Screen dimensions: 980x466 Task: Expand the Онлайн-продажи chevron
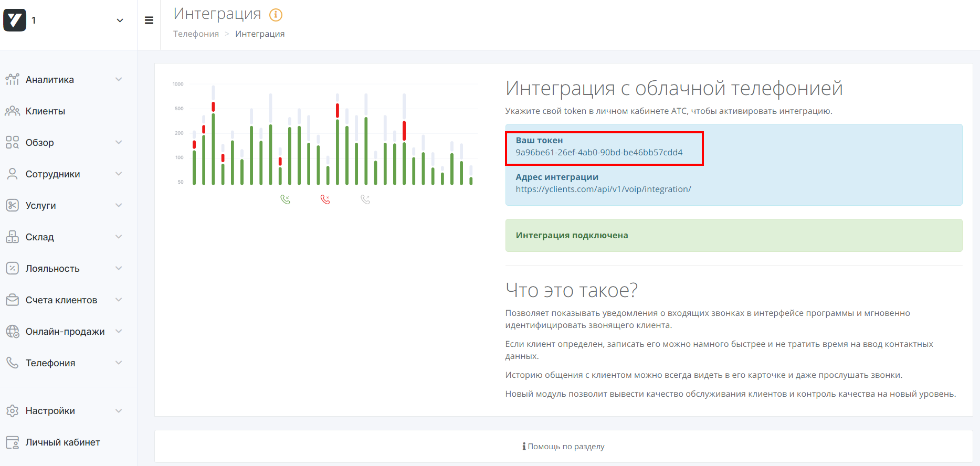pyautogui.click(x=119, y=332)
